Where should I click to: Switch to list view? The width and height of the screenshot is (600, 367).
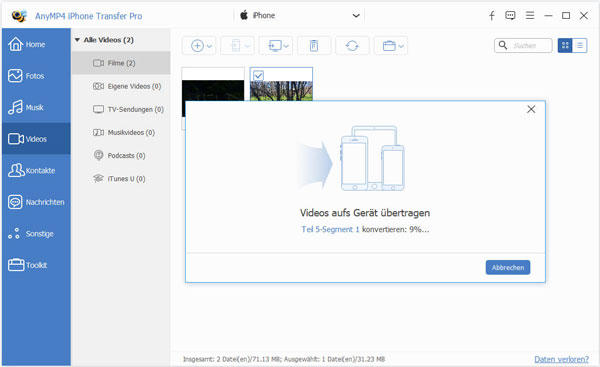580,46
